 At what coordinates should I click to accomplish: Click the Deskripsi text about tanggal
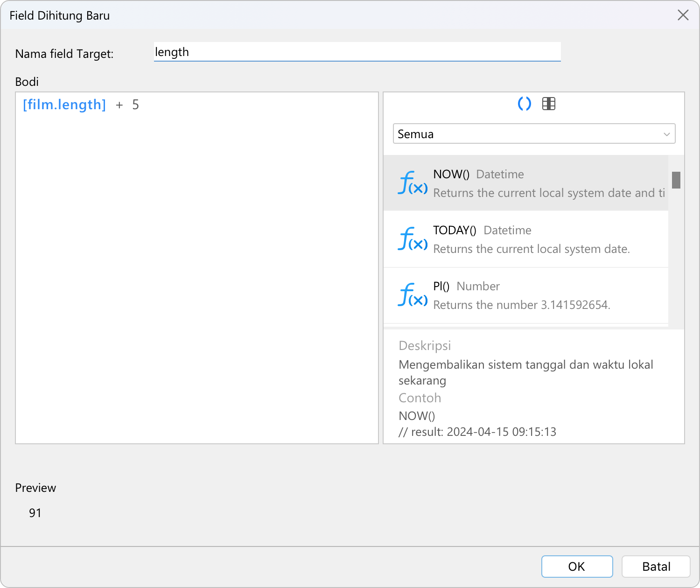526,372
